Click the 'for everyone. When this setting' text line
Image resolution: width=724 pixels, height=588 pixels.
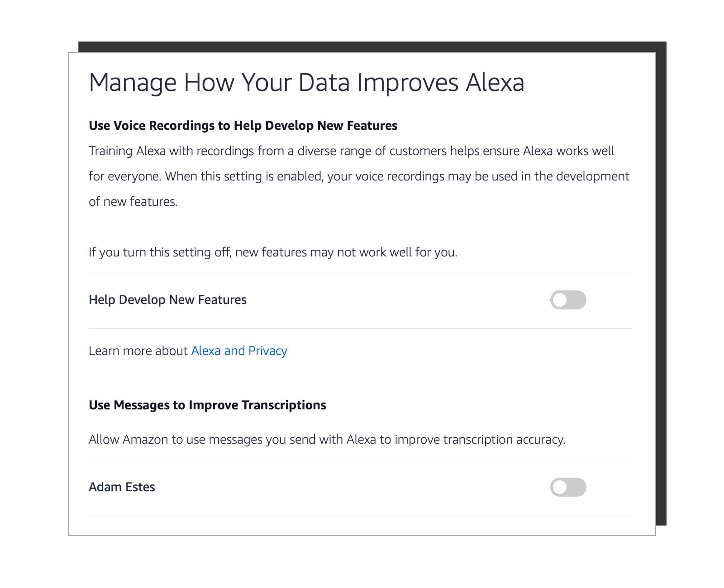pos(359,176)
